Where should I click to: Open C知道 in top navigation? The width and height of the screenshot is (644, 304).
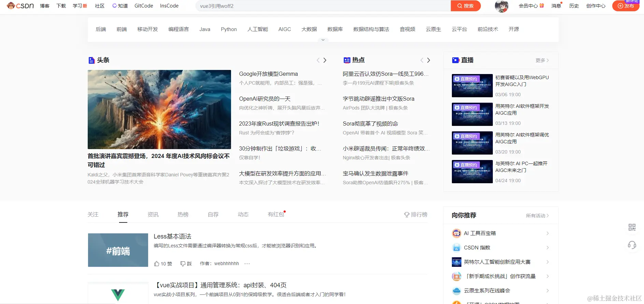tap(120, 6)
